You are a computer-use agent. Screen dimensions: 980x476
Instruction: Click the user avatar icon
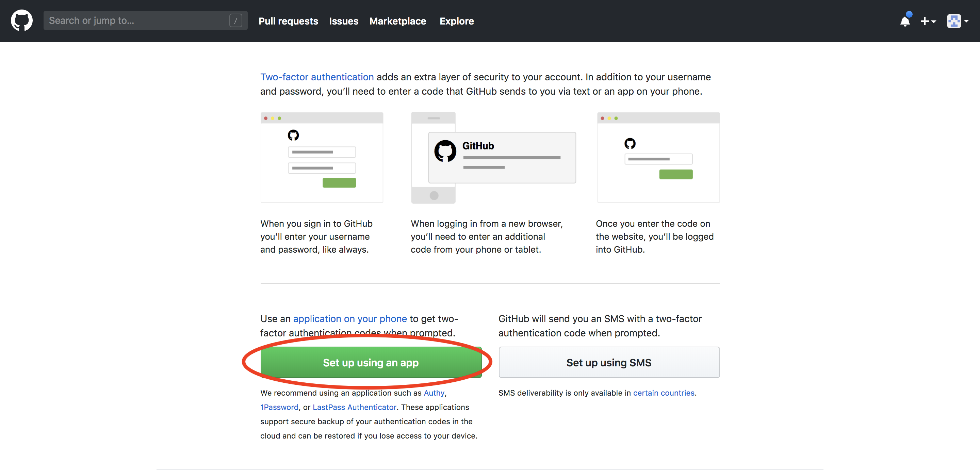coord(954,21)
